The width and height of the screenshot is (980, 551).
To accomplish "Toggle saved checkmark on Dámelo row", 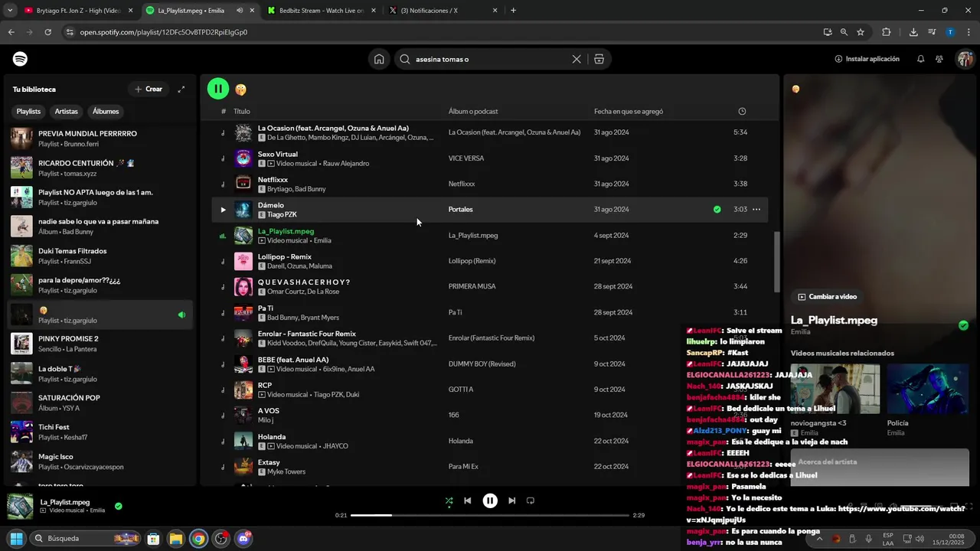I will click(x=717, y=209).
